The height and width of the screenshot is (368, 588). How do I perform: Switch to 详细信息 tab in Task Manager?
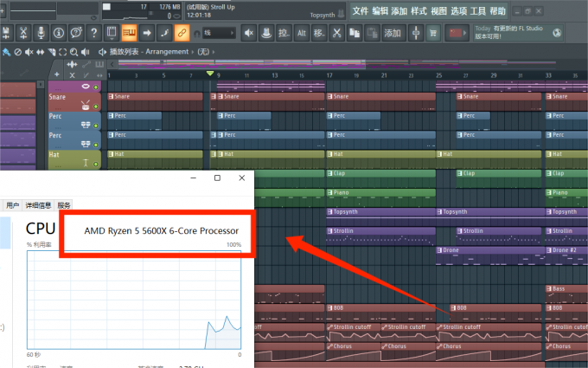click(38, 205)
